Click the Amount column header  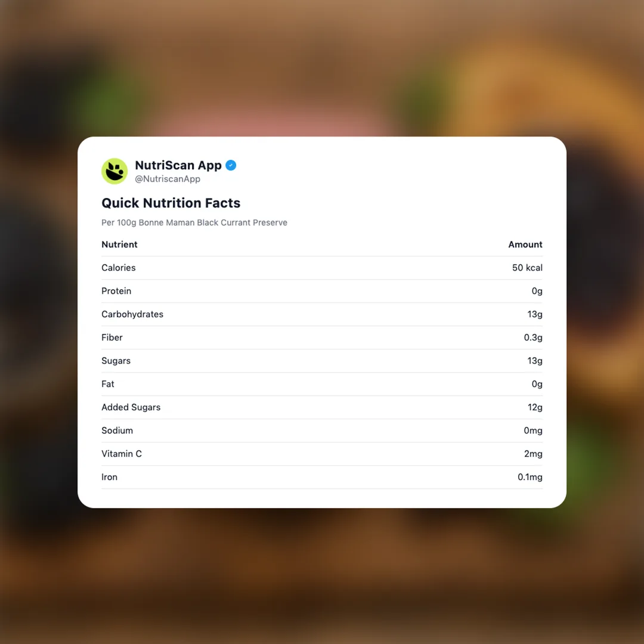525,244
